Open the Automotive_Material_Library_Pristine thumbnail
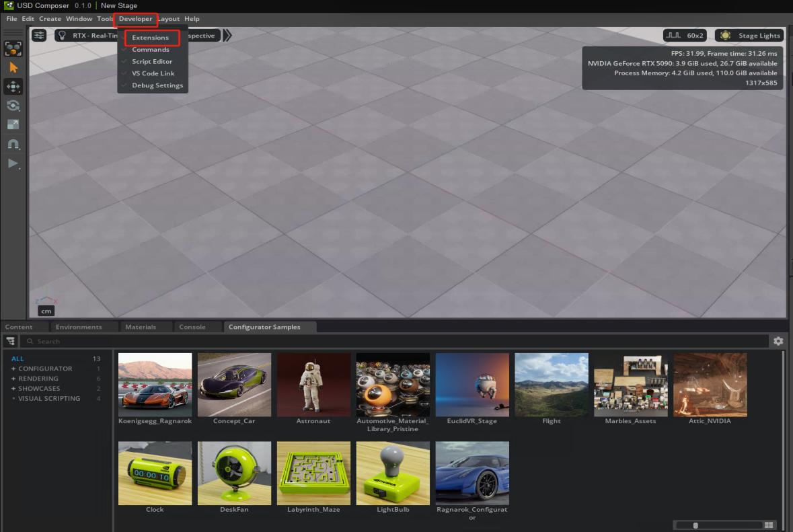Image resolution: width=793 pixels, height=532 pixels. tap(393, 385)
